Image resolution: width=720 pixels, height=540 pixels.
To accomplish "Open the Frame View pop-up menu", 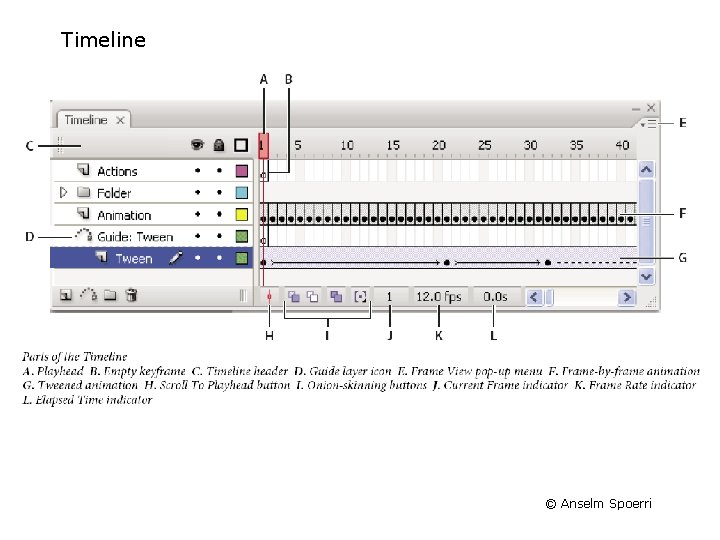I will [x=649, y=124].
